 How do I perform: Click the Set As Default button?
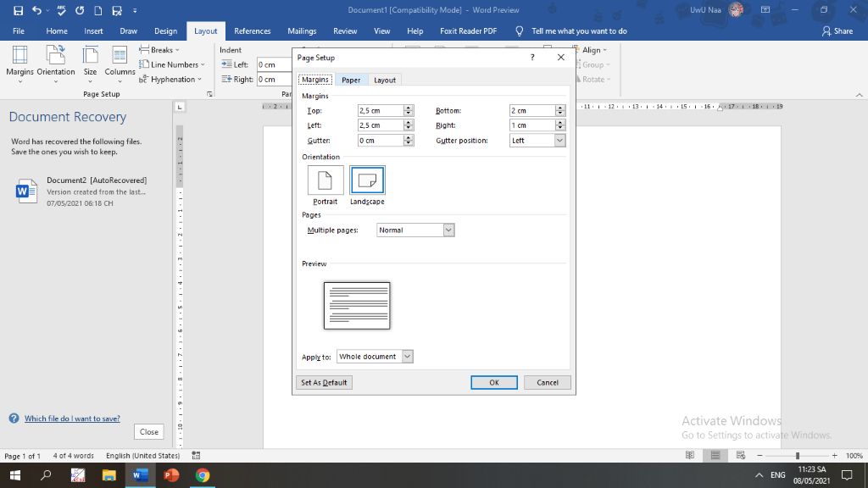point(324,382)
